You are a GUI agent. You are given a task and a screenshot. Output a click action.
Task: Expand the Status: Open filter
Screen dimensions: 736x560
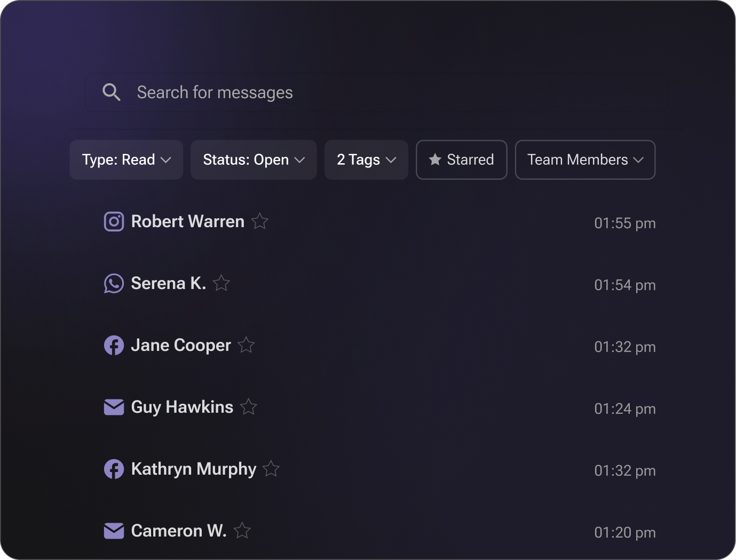pyautogui.click(x=254, y=160)
